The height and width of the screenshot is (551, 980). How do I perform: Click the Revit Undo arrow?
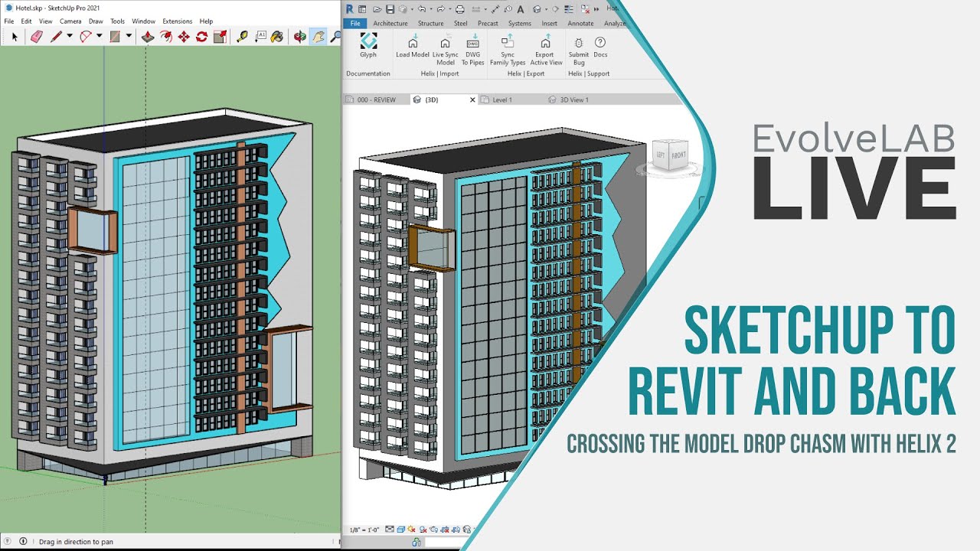[422, 9]
